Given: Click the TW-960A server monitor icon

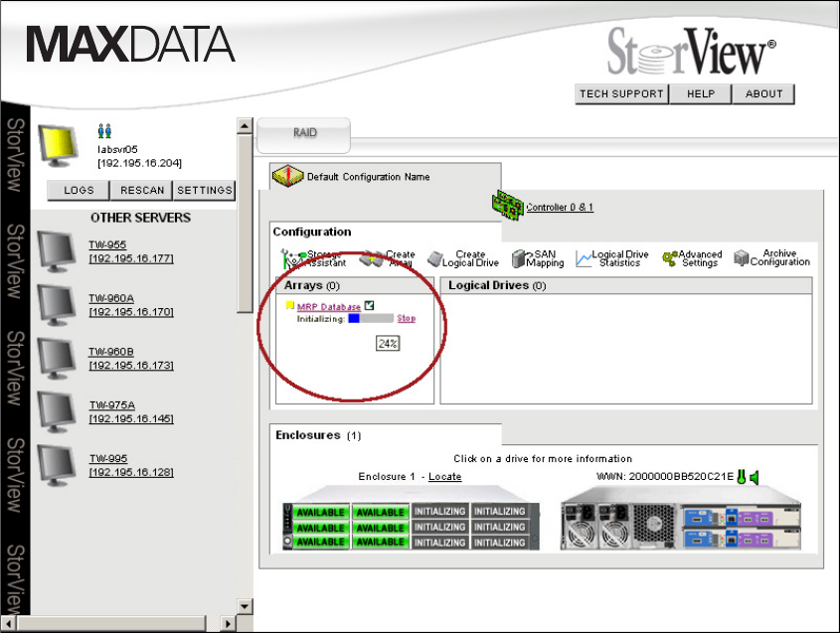Looking at the screenshot, I should pyautogui.click(x=57, y=305).
